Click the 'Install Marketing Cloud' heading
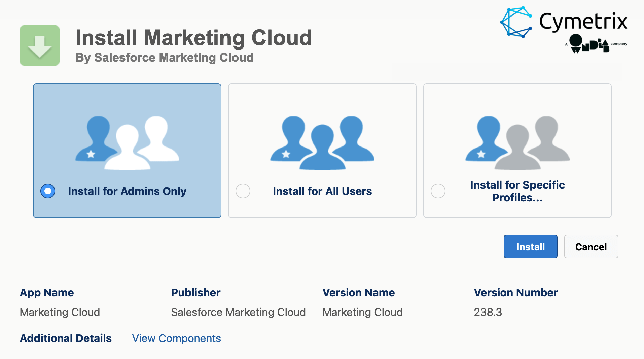 click(194, 37)
